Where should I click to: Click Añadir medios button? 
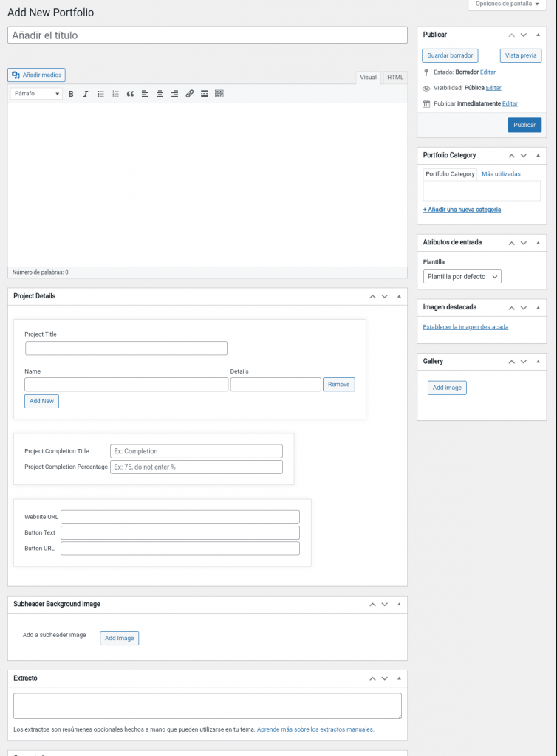37,75
